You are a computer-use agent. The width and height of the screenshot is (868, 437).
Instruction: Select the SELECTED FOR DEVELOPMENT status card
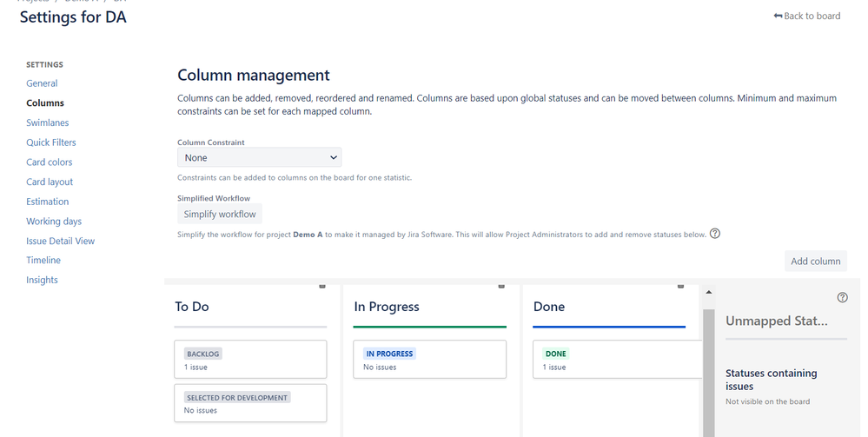(x=250, y=403)
